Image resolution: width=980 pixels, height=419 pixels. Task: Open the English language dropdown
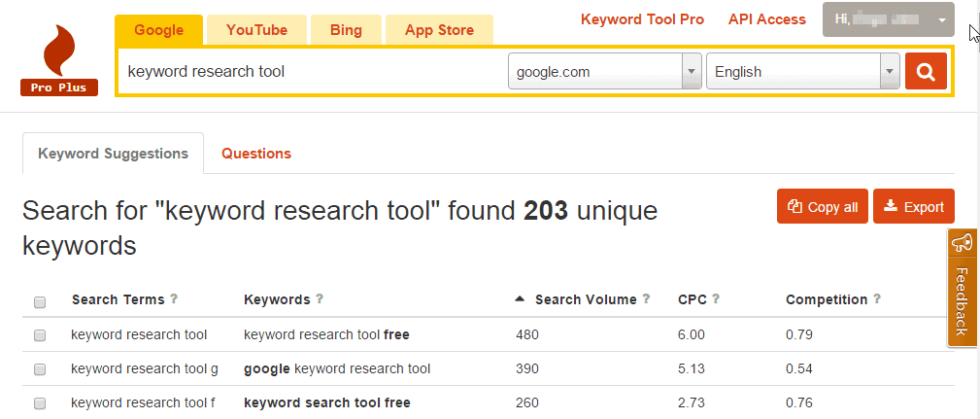pos(802,71)
